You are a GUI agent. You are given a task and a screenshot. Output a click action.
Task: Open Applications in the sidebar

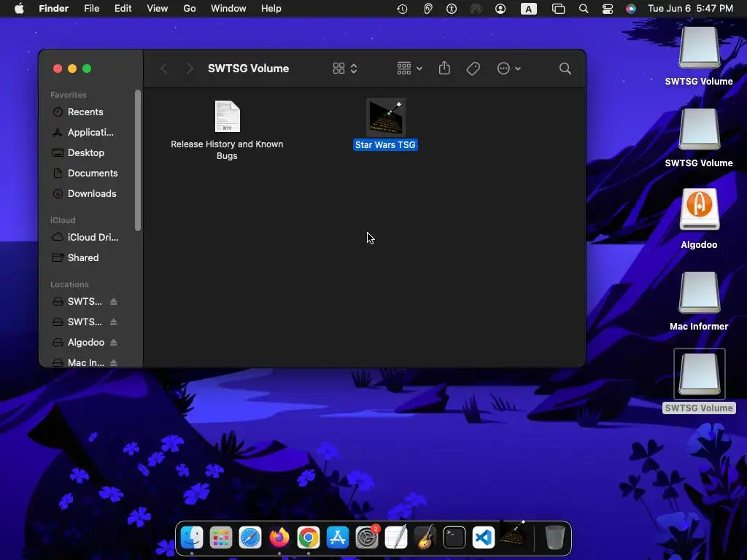point(90,133)
